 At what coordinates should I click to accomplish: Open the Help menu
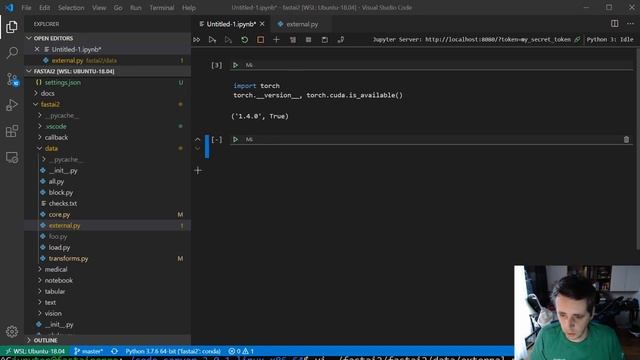(x=189, y=7)
